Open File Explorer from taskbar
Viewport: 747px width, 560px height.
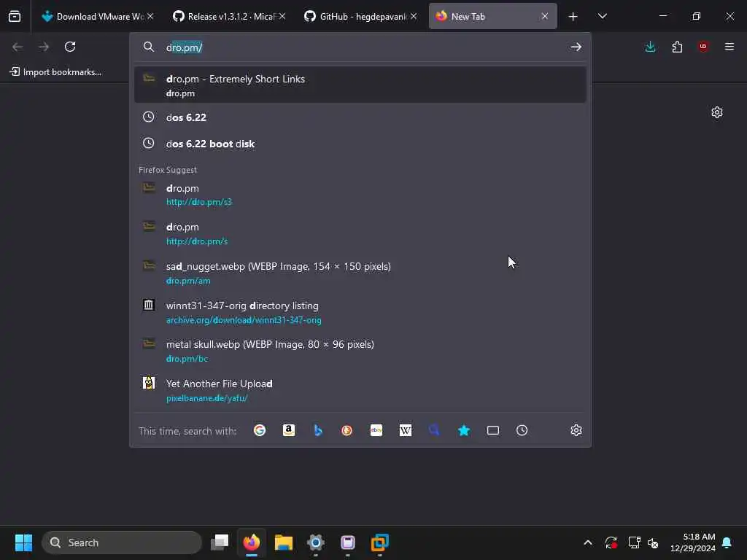[x=284, y=542]
